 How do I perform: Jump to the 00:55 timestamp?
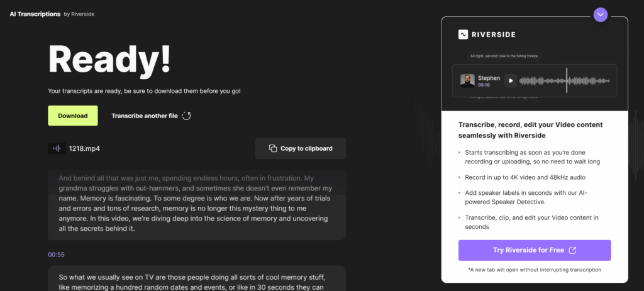(56, 255)
